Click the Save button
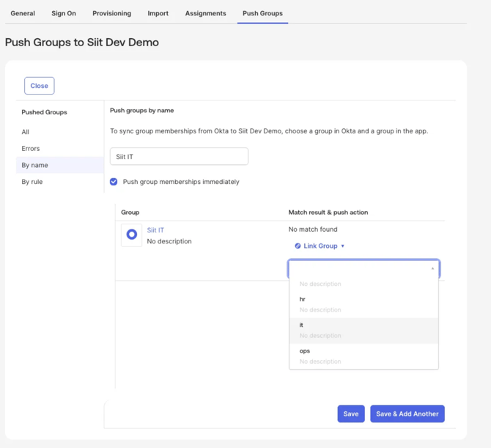Viewport: 491px width, 448px height. [x=351, y=414]
